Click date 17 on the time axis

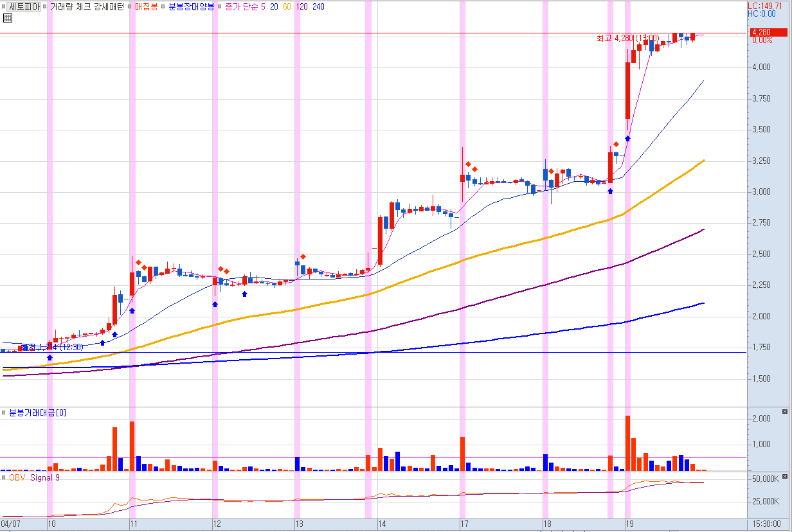pyautogui.click(x=465, y=524)
